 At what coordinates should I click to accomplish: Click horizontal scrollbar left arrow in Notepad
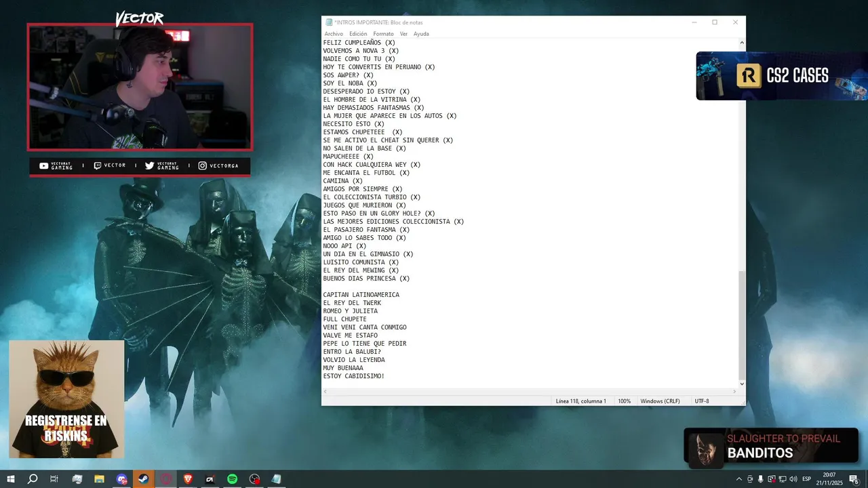[x=325, y=392]
